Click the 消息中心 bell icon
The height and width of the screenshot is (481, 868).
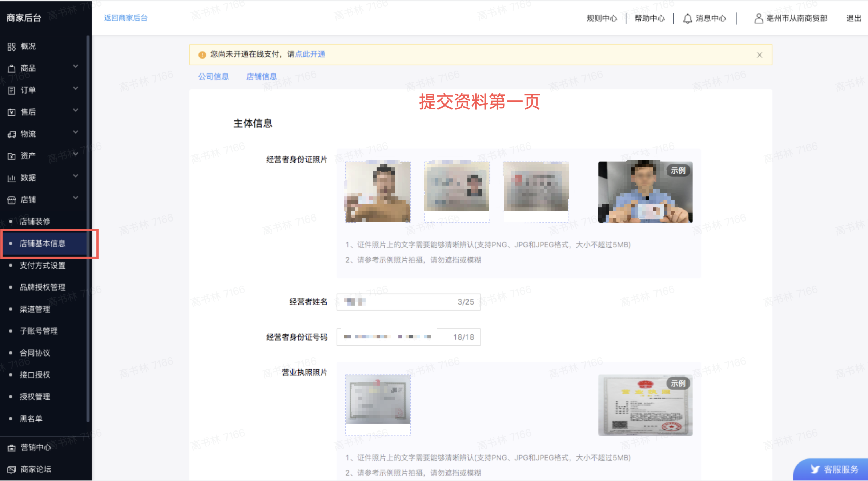click(687, 19)
